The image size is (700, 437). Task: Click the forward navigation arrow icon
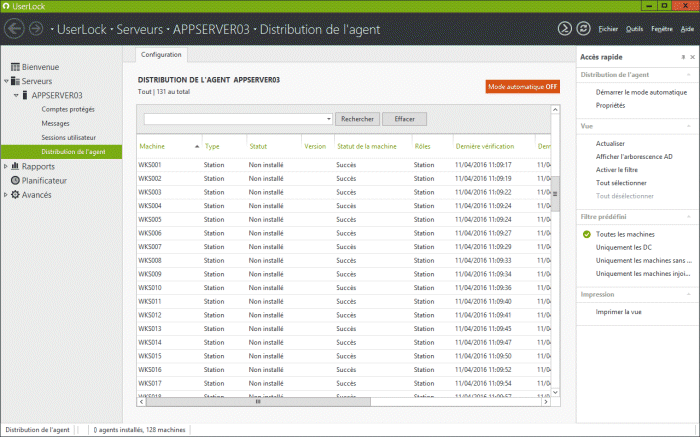(36, 29)
